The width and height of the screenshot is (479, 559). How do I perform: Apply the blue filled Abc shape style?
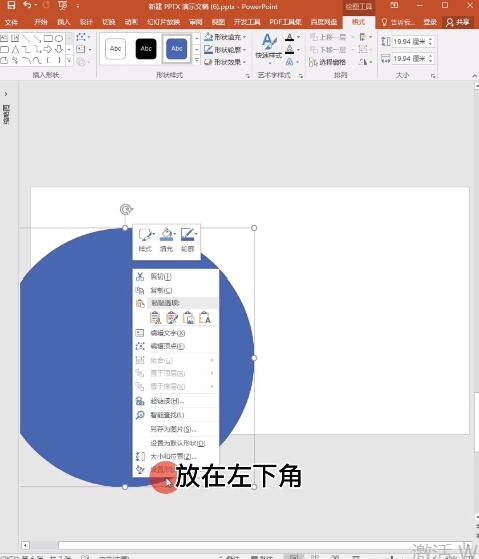[x=177, y=49]
